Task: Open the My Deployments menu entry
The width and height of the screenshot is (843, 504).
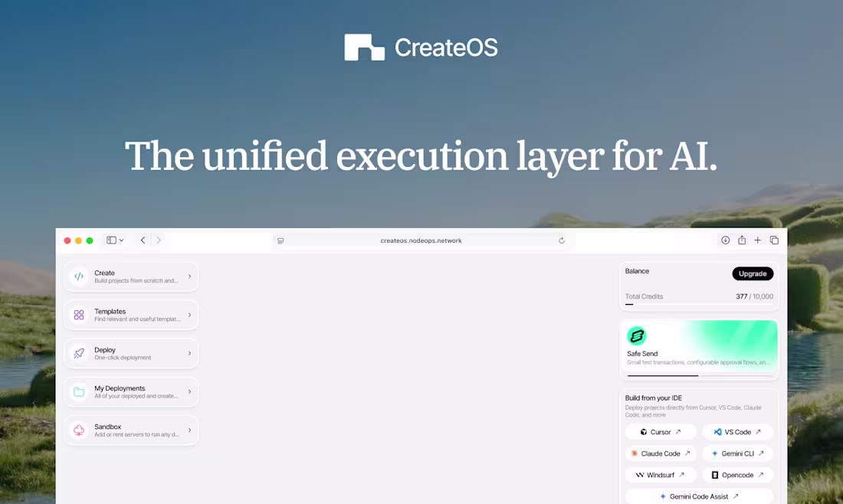Action: [131, 391]
